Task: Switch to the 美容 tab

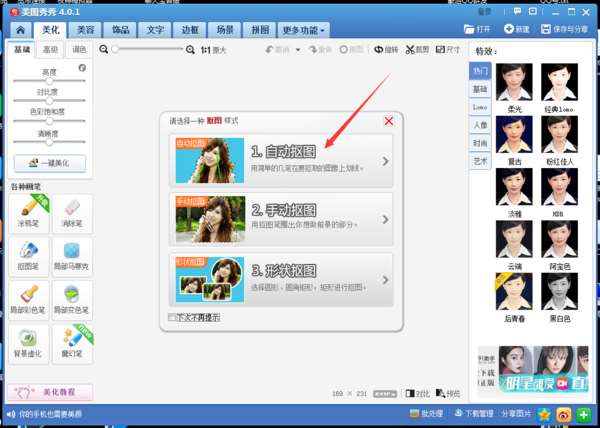Action: pos(85,30)
